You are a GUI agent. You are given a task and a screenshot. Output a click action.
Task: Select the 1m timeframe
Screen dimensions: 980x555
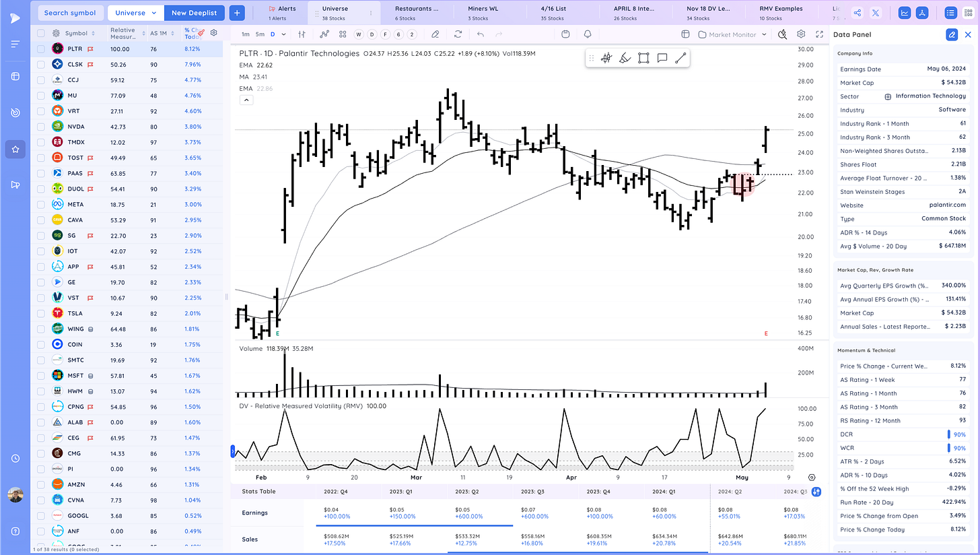[245, 34]
